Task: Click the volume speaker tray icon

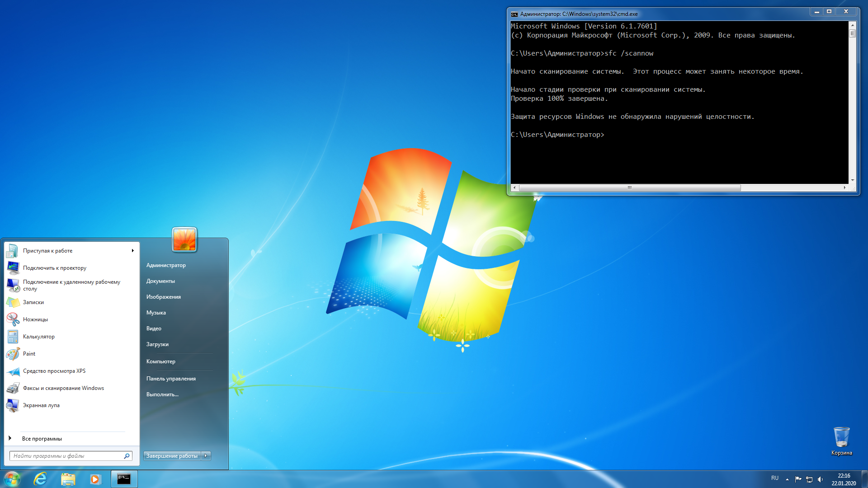Action: [x=820, y=479]
